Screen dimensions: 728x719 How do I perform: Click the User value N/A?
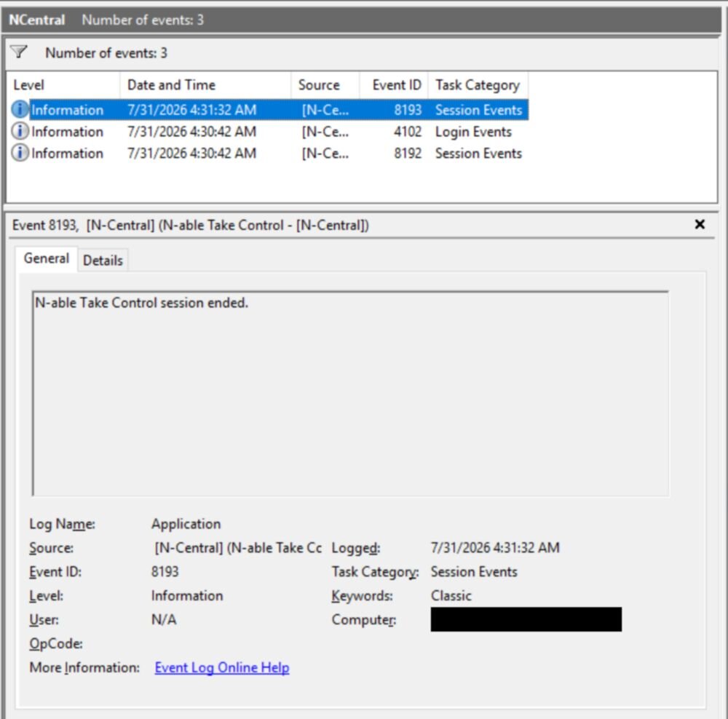tap(164, 620)
